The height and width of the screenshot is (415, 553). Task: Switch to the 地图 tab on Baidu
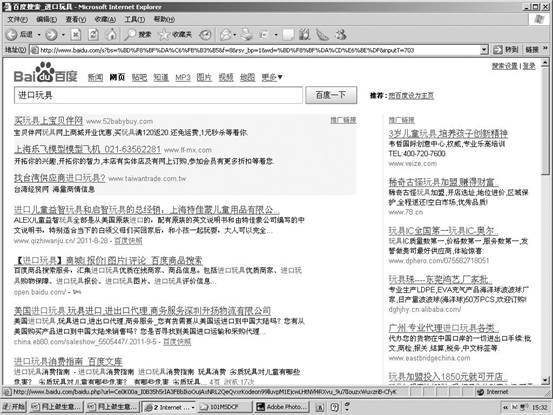[x=247, y=77]
